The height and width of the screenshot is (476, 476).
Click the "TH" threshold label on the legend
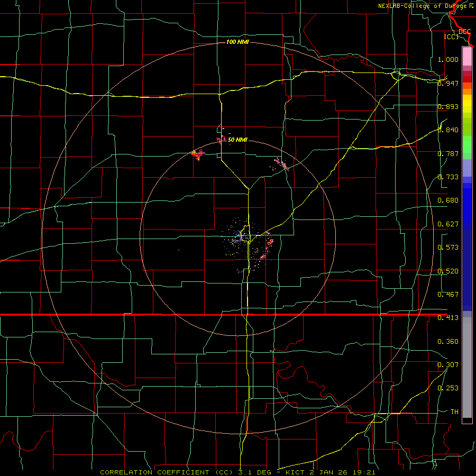pyautogui.click(x=454, y=412)
